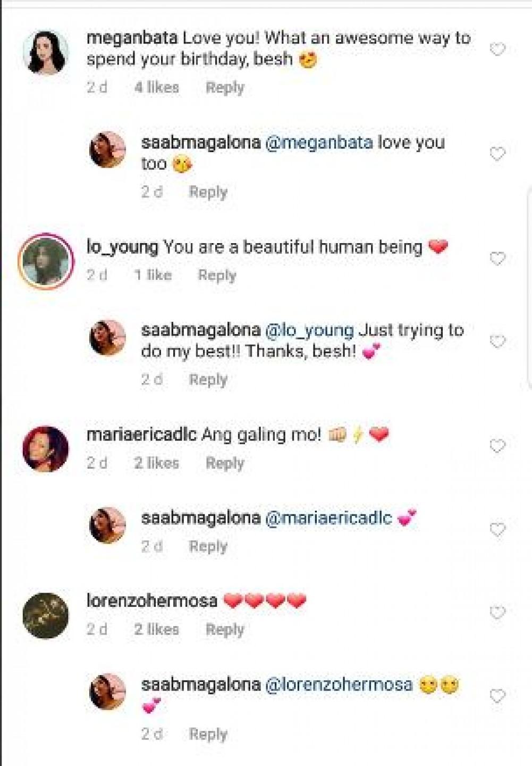The width and height of the screenshot is (532, 766).
Task: Open the @lo_young mention link
Action: [309, 331]
